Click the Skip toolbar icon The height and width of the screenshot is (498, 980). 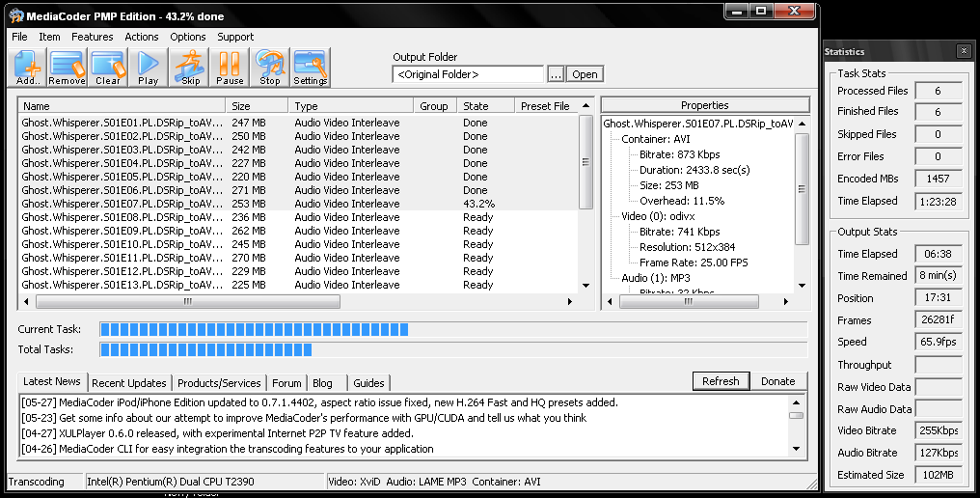[x=190, y=68]
